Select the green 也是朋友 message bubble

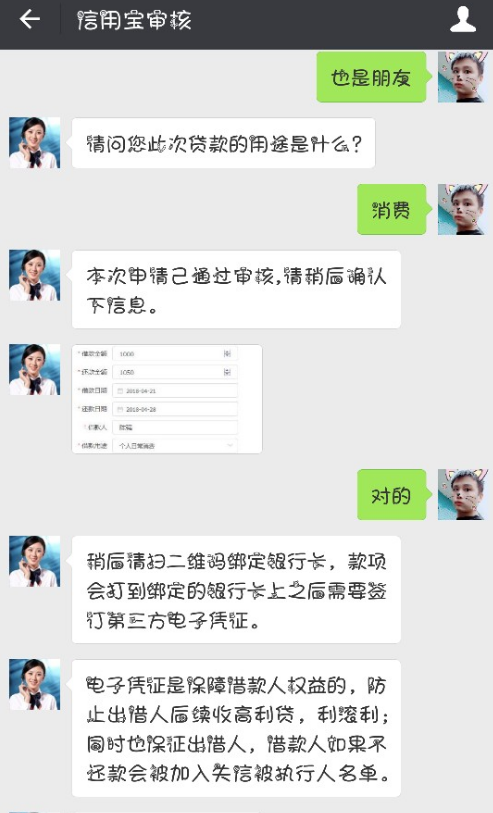click(372, 77)
